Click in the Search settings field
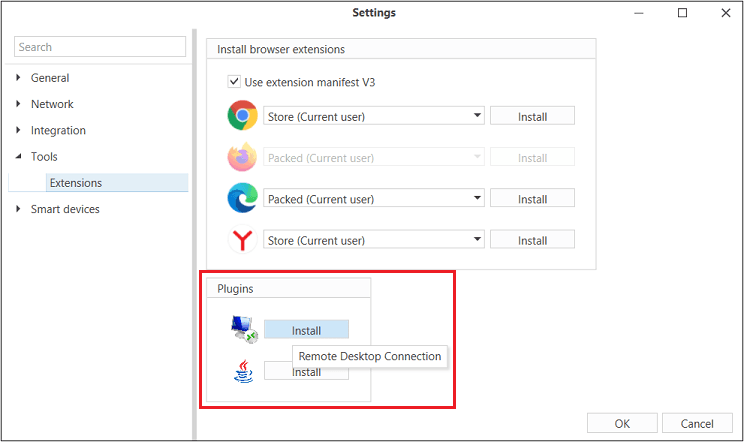The image size is (744, 442). pos(100,47)
